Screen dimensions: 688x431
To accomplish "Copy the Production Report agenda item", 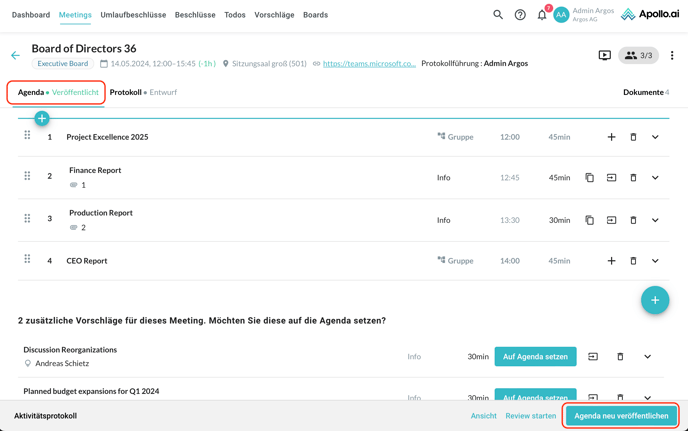I will pyautogui.click(x=589, y=220).
